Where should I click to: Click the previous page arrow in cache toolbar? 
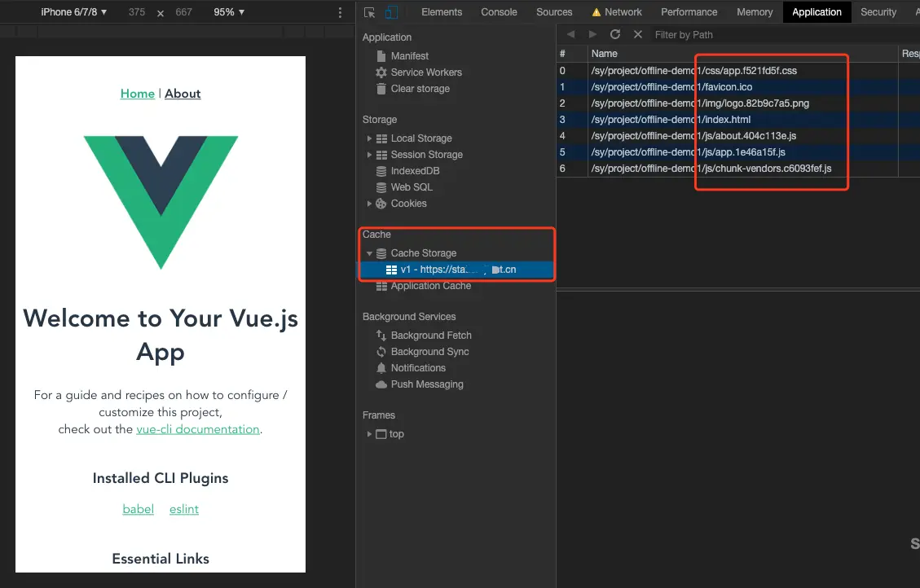(571, 34)
